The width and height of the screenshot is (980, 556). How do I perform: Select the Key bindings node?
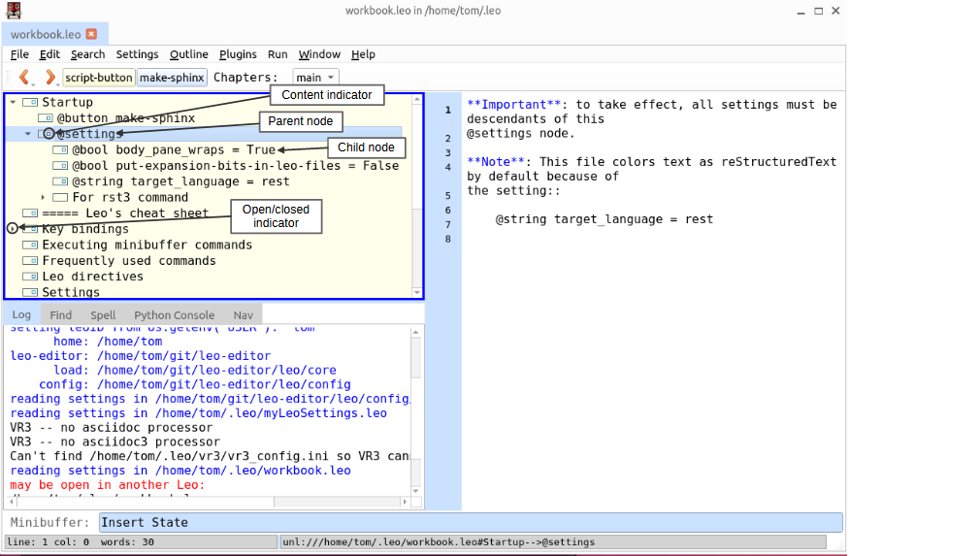(x=85, y=229)
